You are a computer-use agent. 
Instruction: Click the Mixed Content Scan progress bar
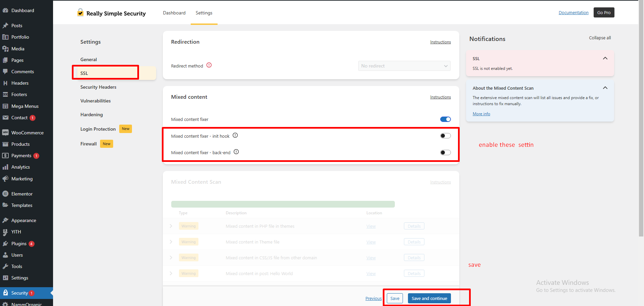click(283, 204)
